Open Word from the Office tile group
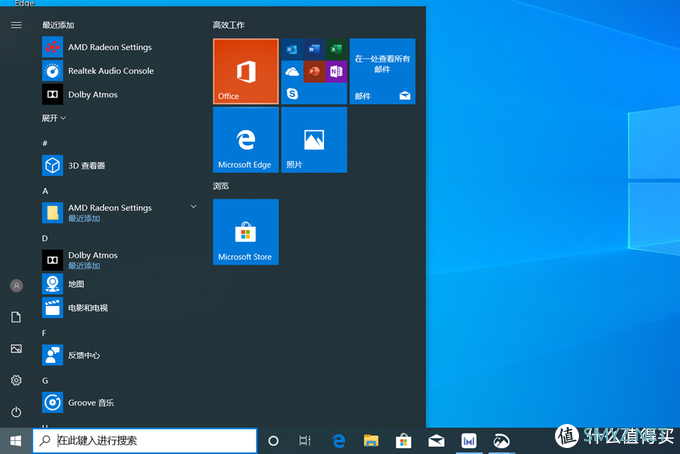The width and height of the screenshot is (680, 454). 314,49
